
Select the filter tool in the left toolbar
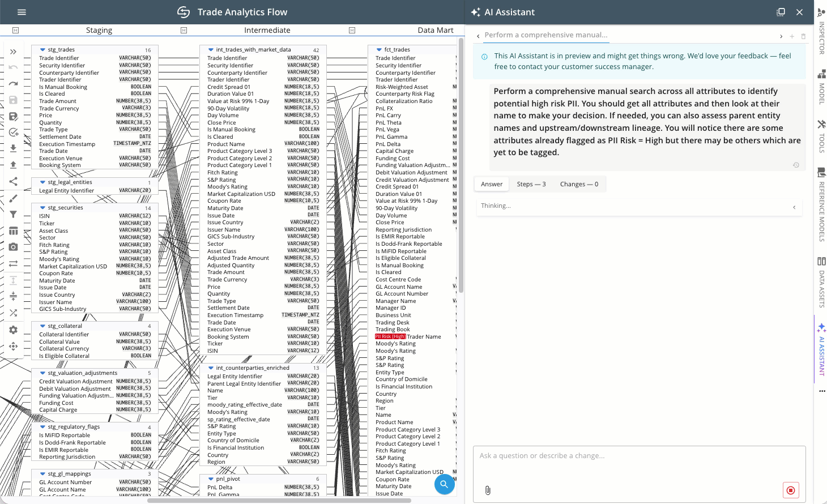[13, 214]
